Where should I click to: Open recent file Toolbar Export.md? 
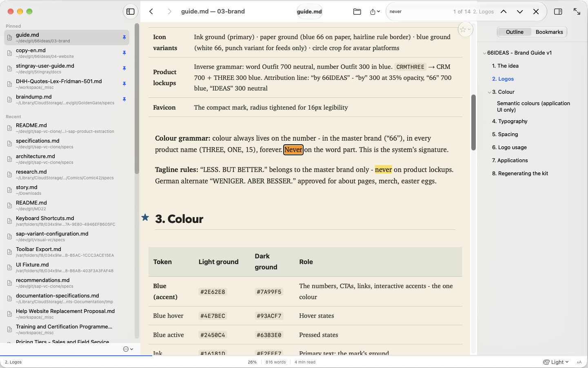pyautogui.click(x=67, y=252)
